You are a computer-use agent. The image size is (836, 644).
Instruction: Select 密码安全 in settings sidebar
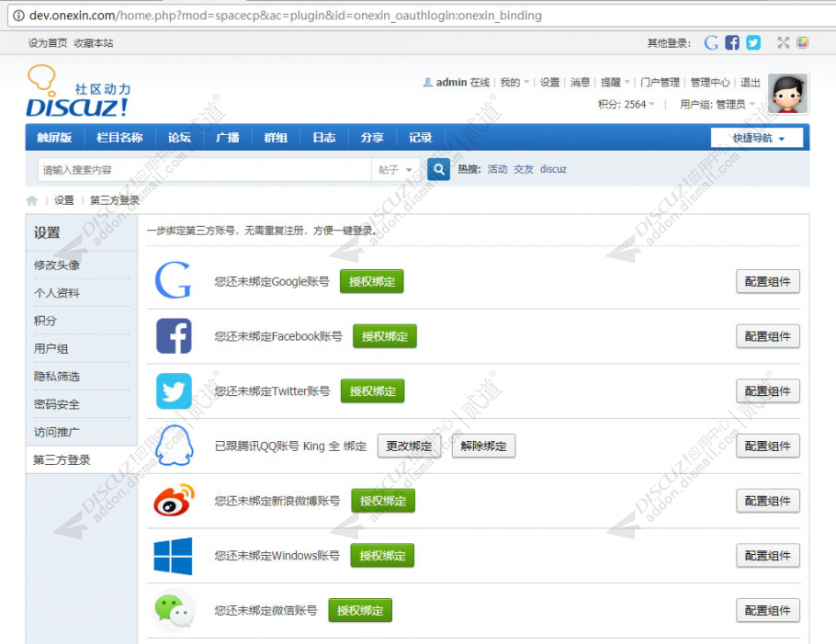(x=57, y=404)
